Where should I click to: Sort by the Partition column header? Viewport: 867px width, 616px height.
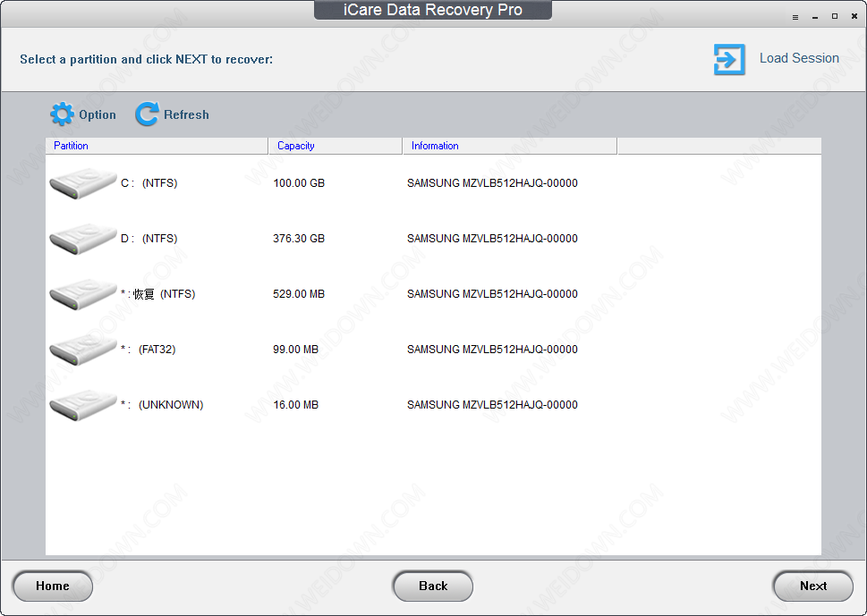[x=157, y=146]
